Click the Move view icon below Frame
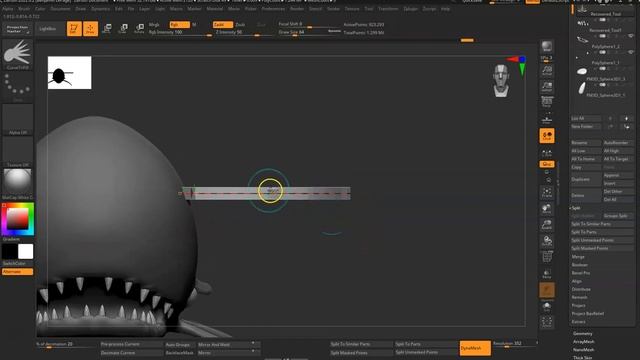The image size is (640, 360). [x=547, y=209]
